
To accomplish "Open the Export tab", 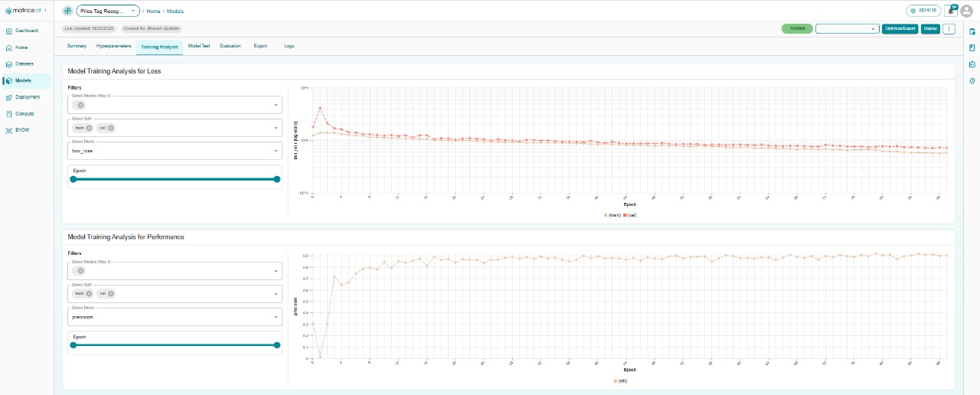I will (x=260, y=46).
